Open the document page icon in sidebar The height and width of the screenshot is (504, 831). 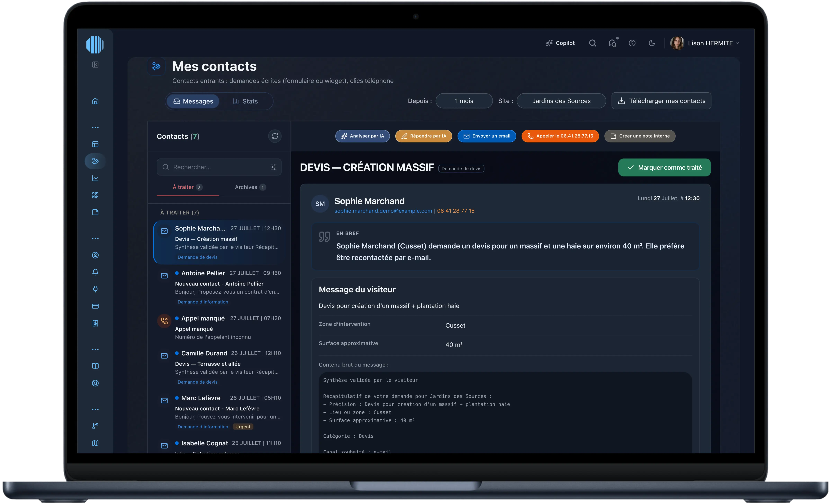point(95,212)
